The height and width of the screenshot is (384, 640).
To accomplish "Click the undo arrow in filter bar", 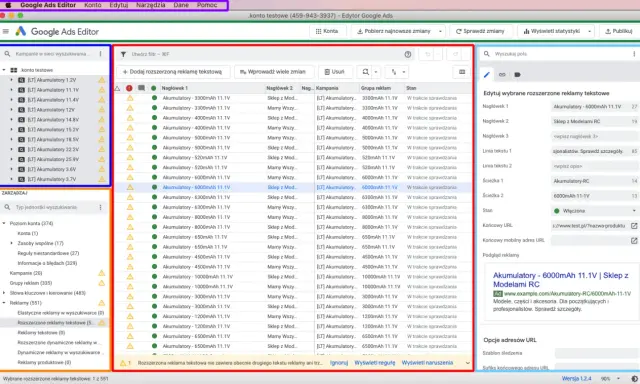I will click(x=427, y=54).
